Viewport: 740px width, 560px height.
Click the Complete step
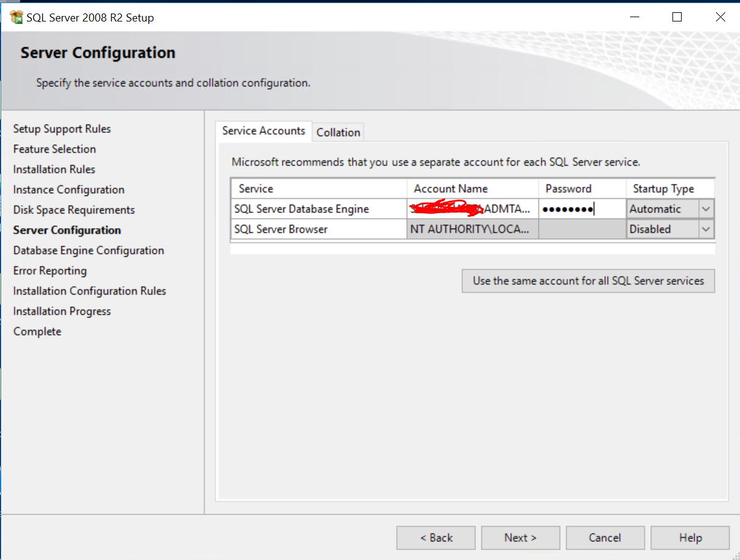(37, 332)
